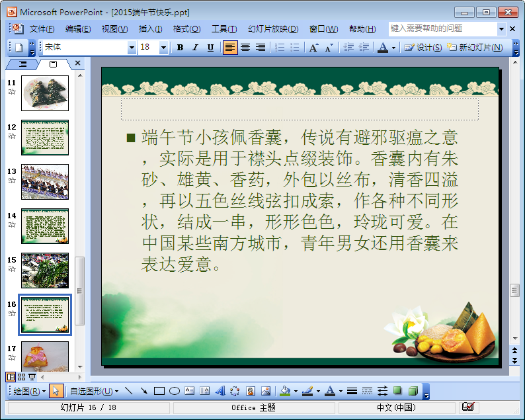Open the 文件(F) menu
The width and height of the screenshot is (525, 420).
(42, 29)
